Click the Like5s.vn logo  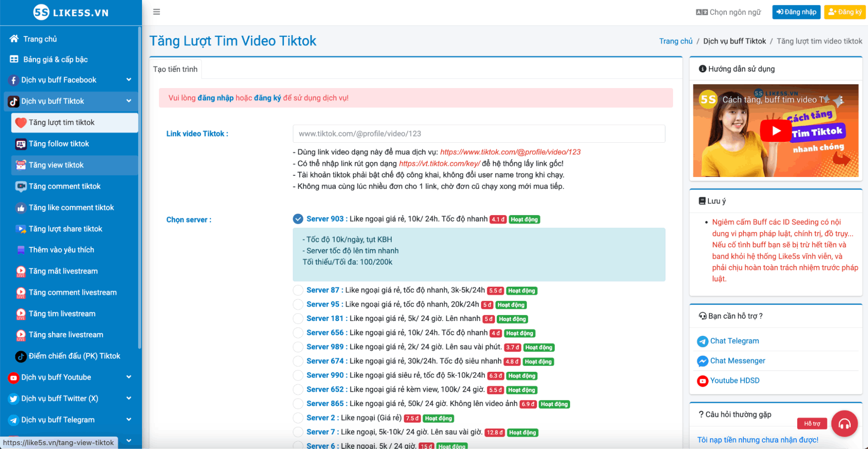click(71, 13)
